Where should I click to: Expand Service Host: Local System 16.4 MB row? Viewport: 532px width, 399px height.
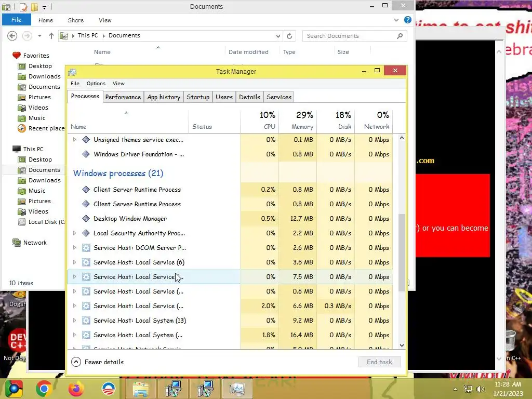click(74, 335)
